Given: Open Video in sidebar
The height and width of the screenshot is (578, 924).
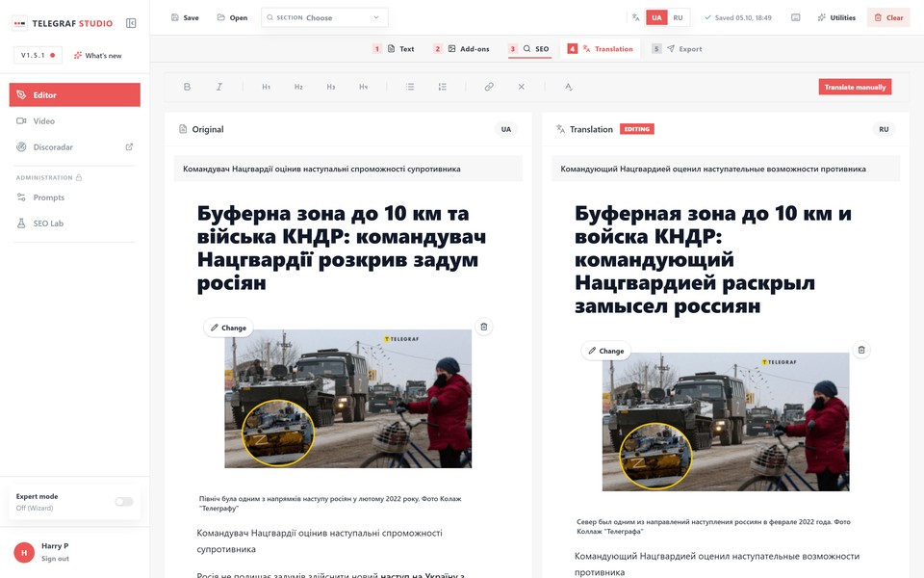Looking at the screenshot, I should tap(75, 121).
